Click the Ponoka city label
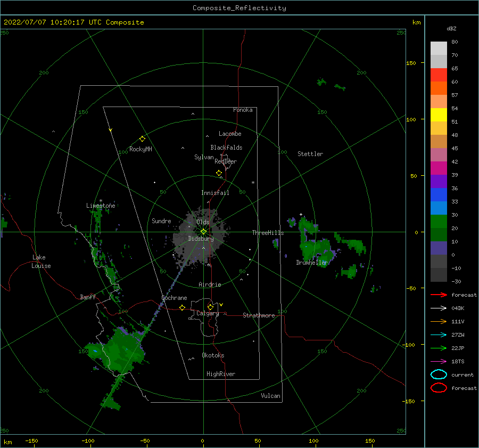479x448 pixels. (243, 110)
